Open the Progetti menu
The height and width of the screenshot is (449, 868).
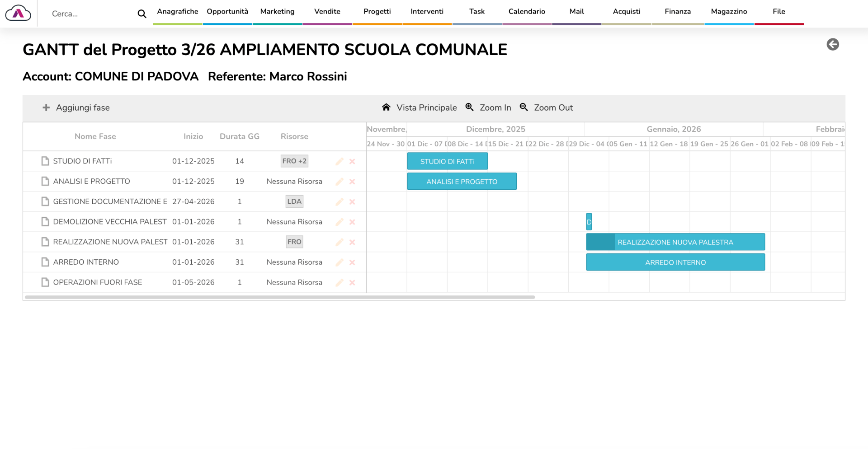click(x=377, y=12)
